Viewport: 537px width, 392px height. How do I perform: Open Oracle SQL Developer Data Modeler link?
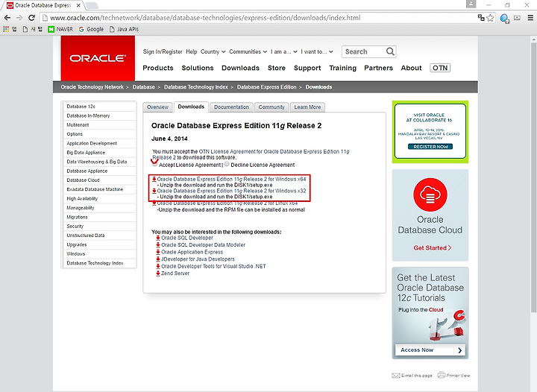point(203,245)
